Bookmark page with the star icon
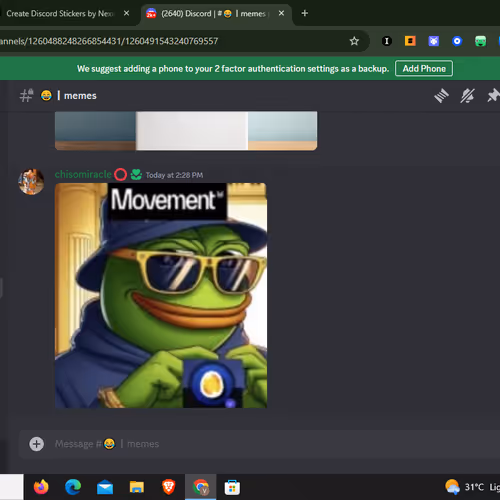The height and width of the screenshot is (500, 500). 354,41
